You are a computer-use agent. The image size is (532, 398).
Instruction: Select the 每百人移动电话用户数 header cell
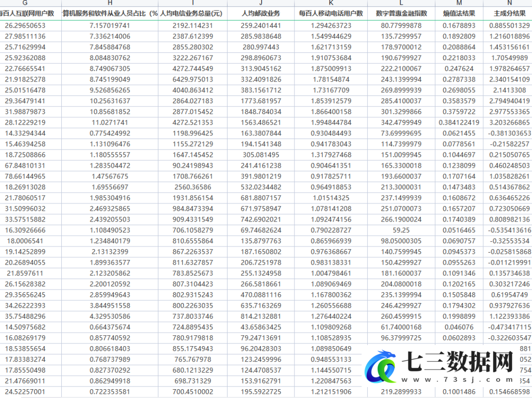click(331, 13)
